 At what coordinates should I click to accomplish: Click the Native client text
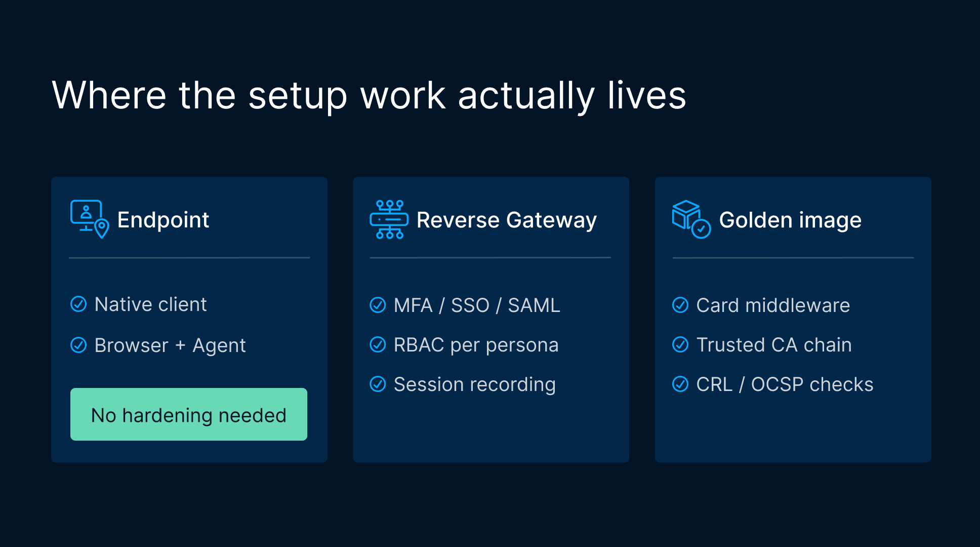151,304
